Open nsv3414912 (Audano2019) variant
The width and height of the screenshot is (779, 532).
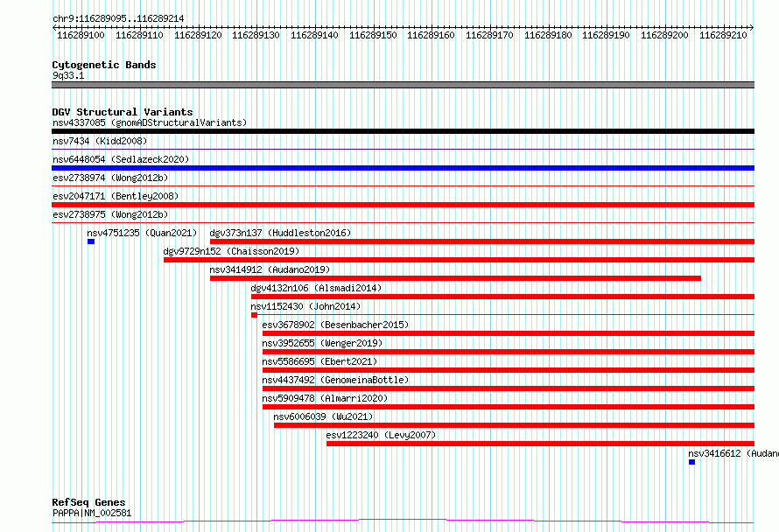pos(270,269)
